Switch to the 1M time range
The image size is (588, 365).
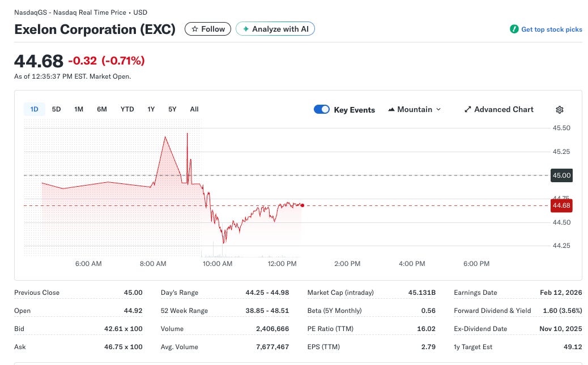point(79,109)
